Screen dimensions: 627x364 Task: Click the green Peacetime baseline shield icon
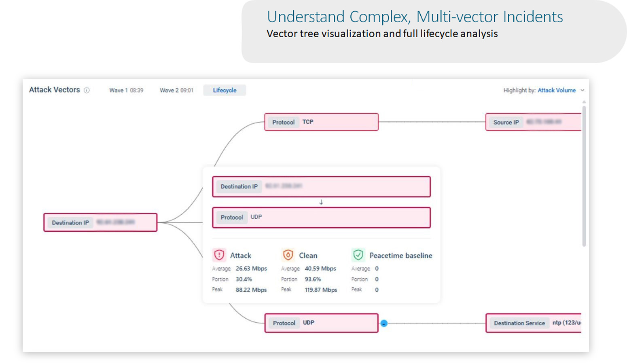pos(358,255)
